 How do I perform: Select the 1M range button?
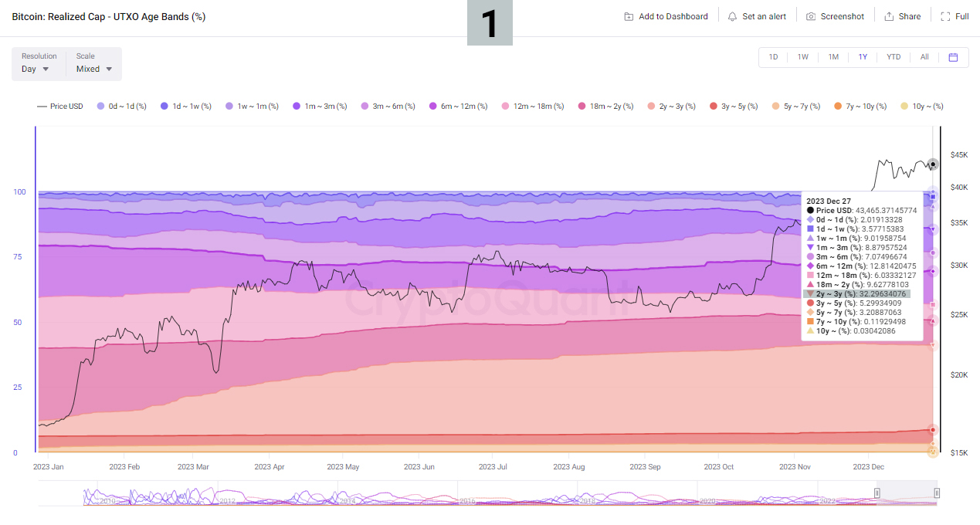pyautogui.click(x=832, y=56)
